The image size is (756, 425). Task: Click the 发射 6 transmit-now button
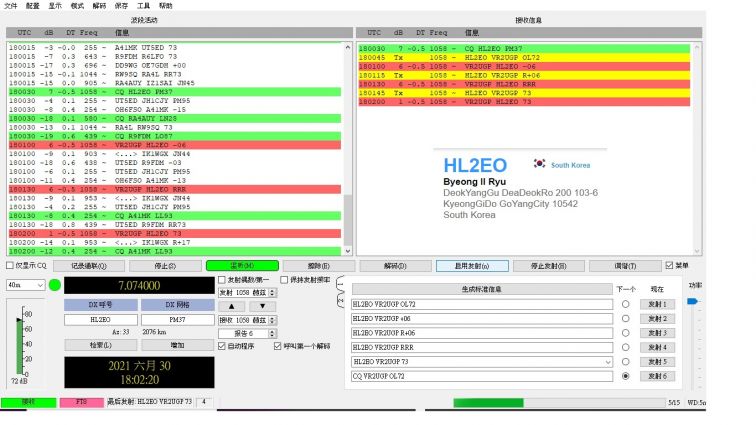[657, 376]
